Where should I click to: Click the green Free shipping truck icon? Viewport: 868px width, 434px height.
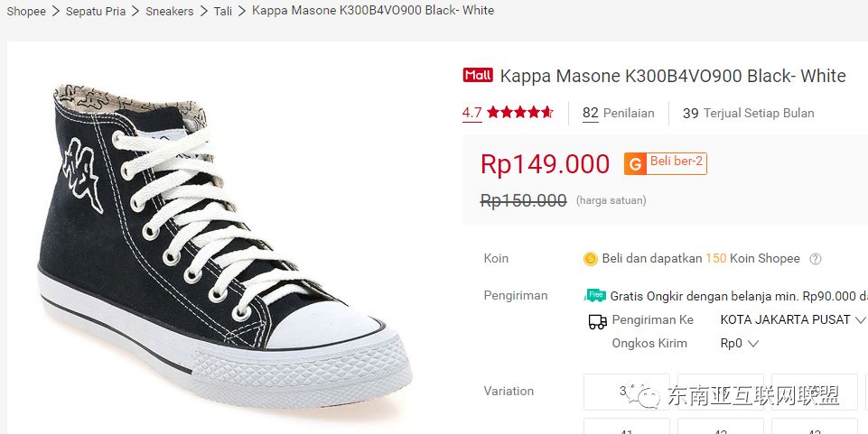click(595, 295)
